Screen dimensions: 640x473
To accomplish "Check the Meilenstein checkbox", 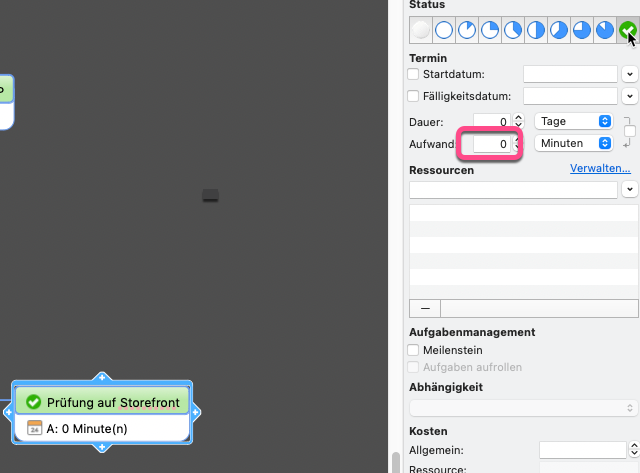I will (x=414, y=351).
